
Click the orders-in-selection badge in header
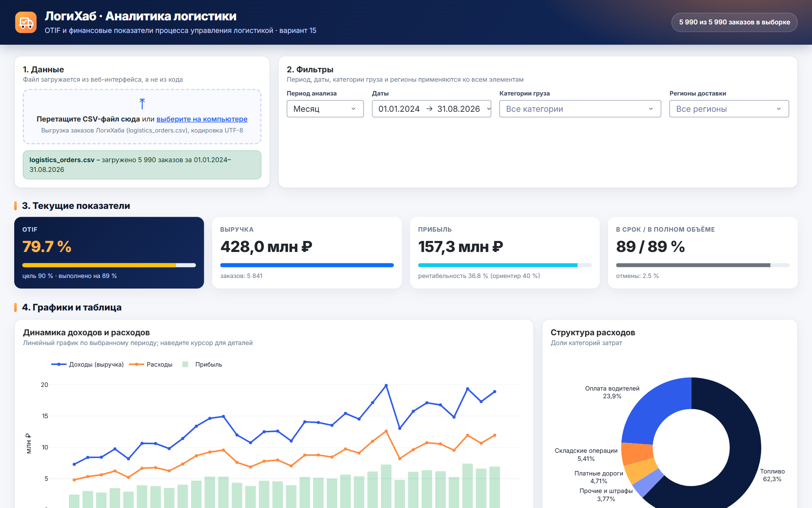coord(734,22)
